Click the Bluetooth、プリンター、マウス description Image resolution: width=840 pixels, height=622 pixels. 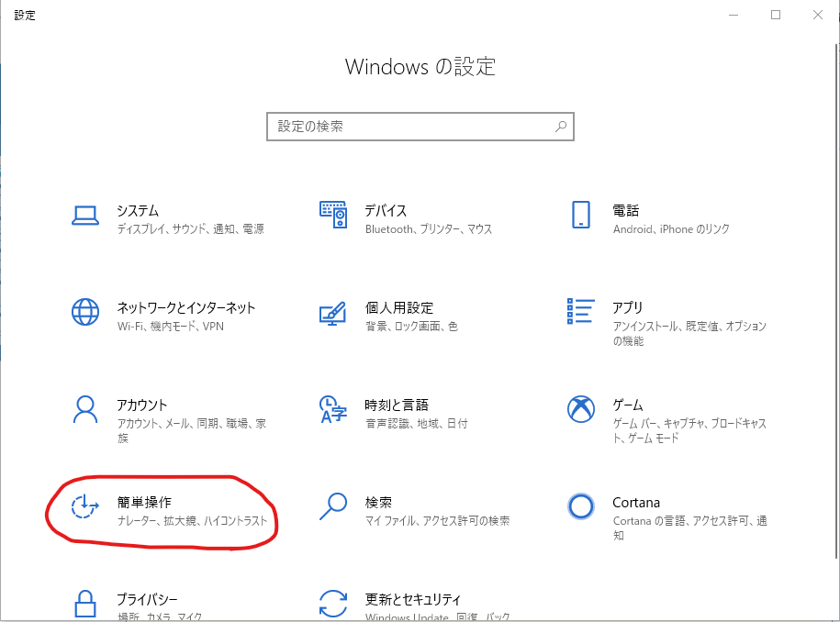(429, 229)
